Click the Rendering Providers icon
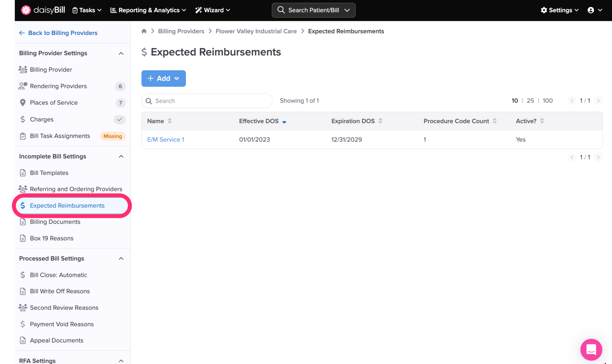This screenshot has height=364, width=612. [x=23, y=86]
